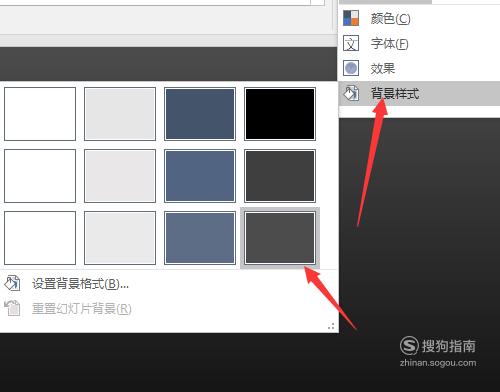The width and height of the screenshot is (500, 392).
Task: Select highlighted dark gray style in third row
Action: pyautogui.click(x=280, y=238)
